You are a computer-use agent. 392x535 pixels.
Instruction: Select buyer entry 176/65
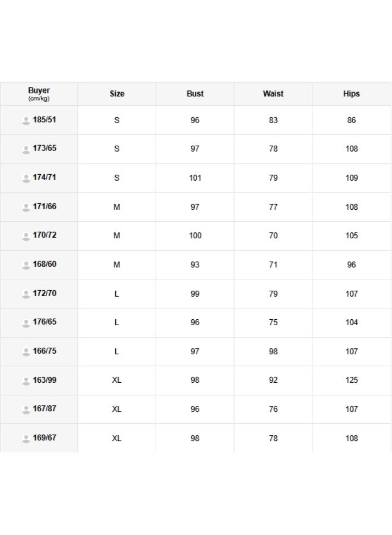point(45,322)
